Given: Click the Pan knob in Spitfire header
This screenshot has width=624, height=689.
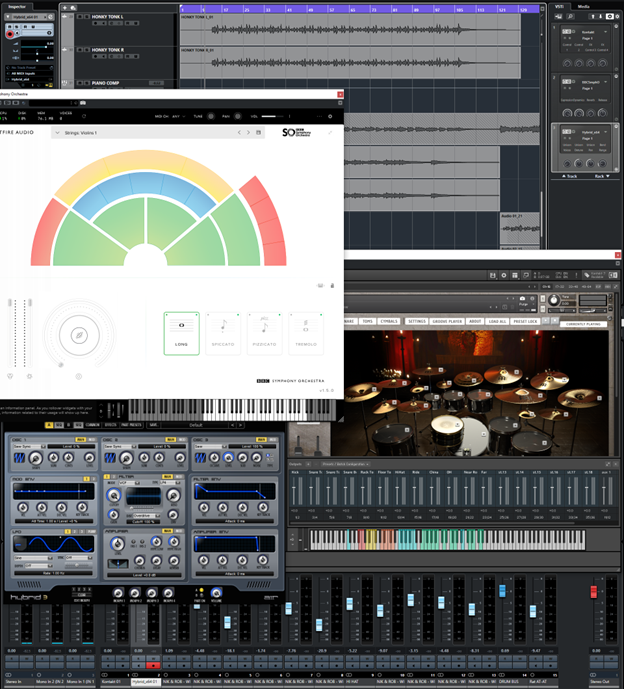Looking at the screenshot, I should [x=238, y=116].
